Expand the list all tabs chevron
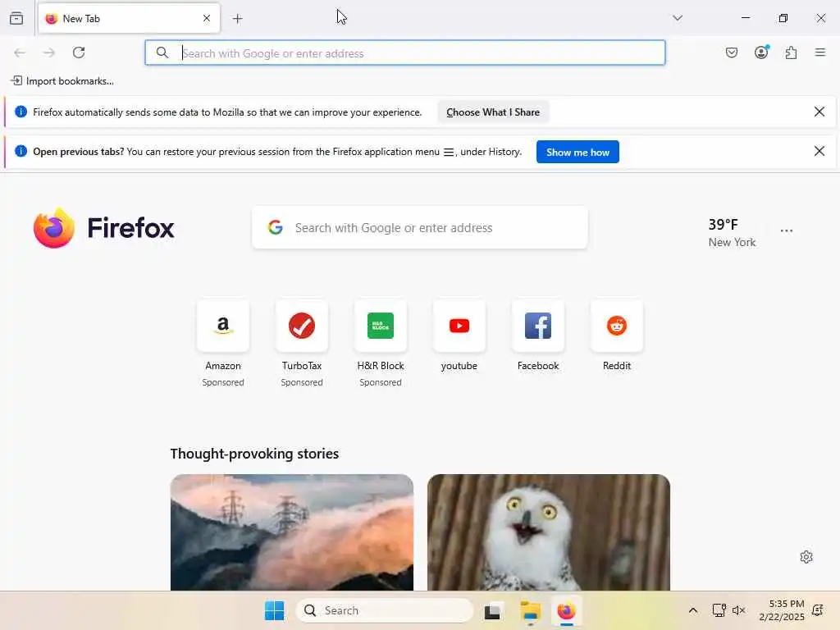The height and width of the screenshot is (630, 840). pos(678,18)
